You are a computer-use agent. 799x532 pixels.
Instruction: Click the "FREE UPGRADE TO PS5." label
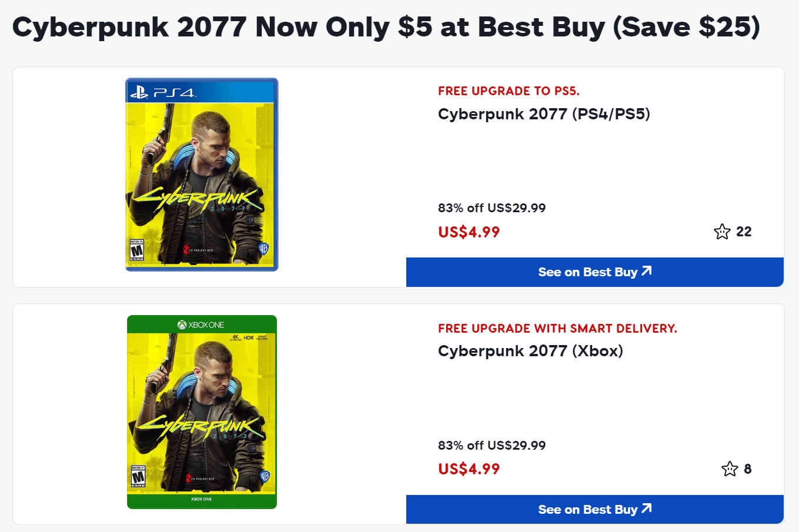point(509,91)
